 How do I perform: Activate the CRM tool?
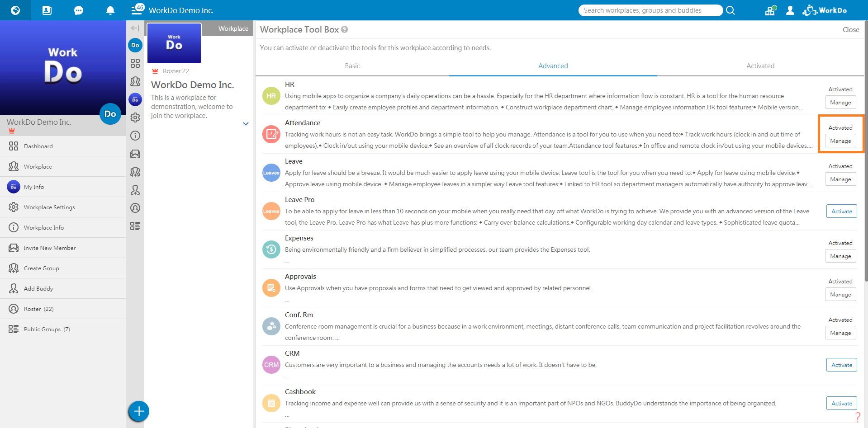(841, 365)
